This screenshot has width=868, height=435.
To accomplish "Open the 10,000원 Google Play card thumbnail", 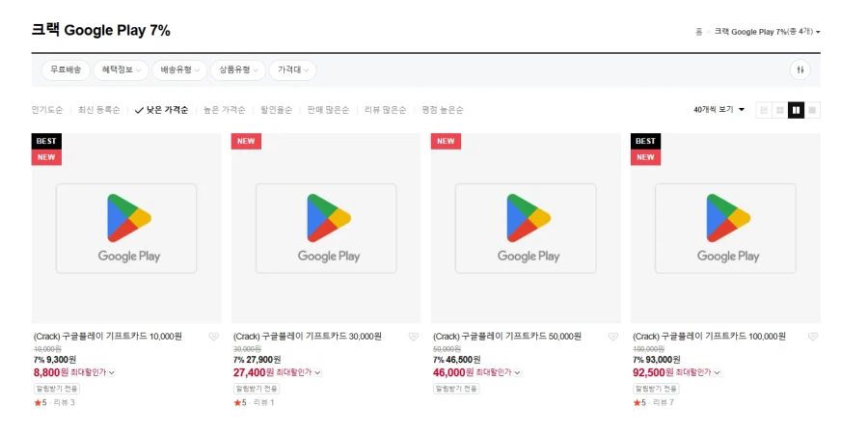I will [126, 228].
